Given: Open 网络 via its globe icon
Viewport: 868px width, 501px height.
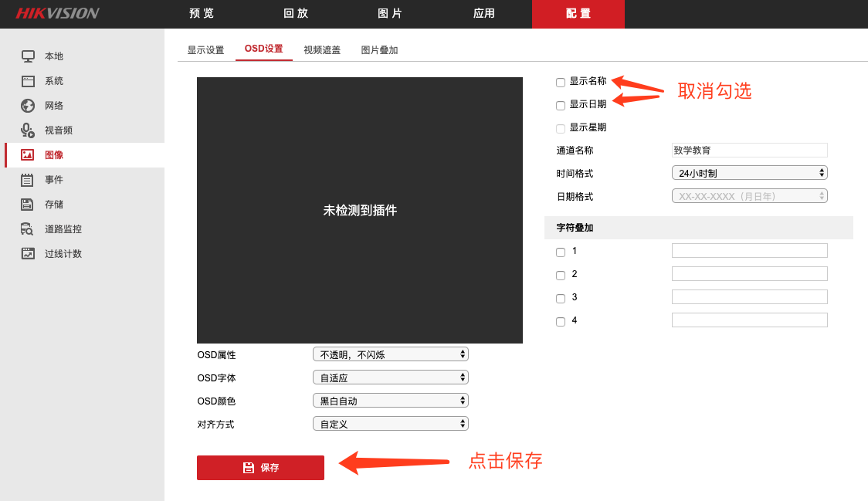Looking at the screenshot, I should pyautogui.click(x=28, y=106).
